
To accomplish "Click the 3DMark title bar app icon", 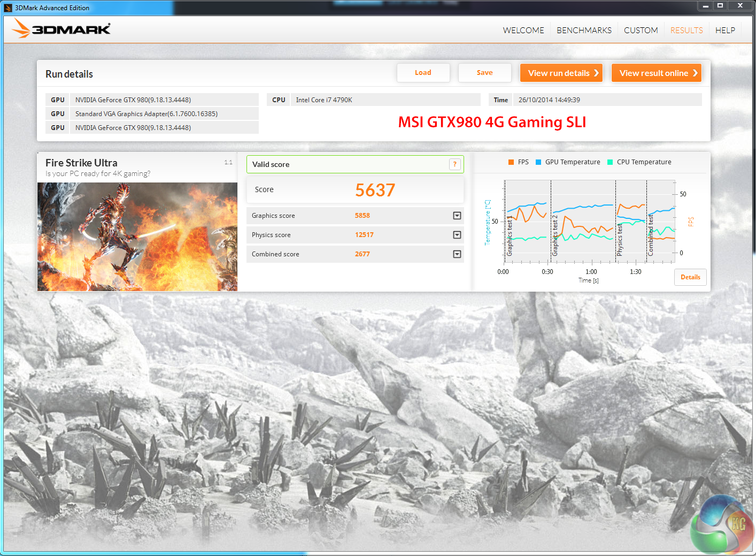I will tap(8, 8).
